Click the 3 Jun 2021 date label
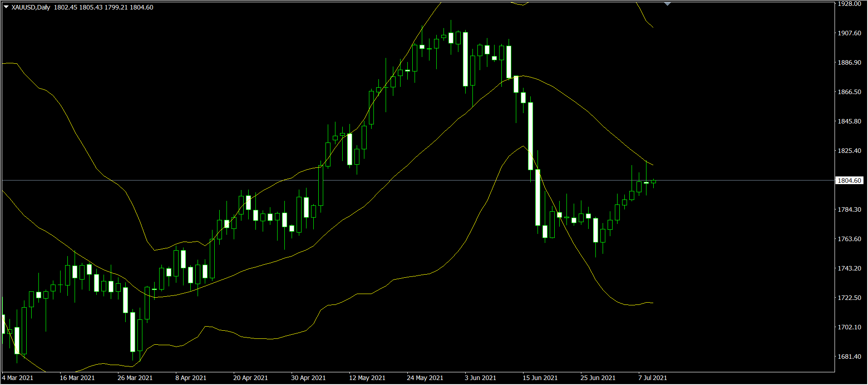Screen dimensions: 868x385 (481, 378)
